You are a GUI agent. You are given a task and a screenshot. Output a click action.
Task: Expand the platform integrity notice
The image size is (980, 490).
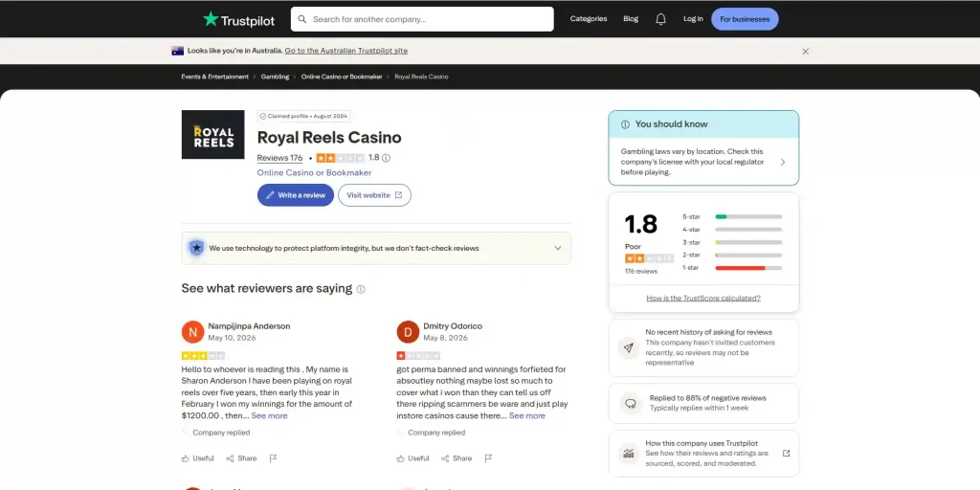[x=558, y=248]
